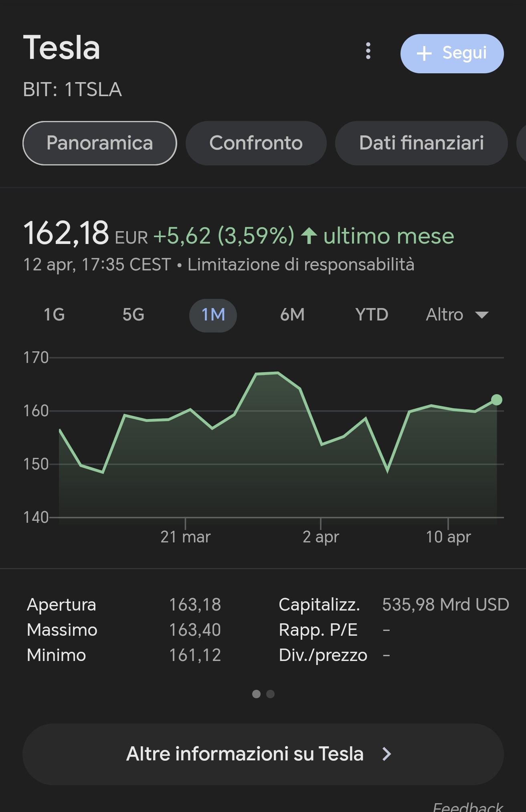The width and height of the screenshot is (526, 812).
Task: Open the Confronto tab
Action: point(256,143)
